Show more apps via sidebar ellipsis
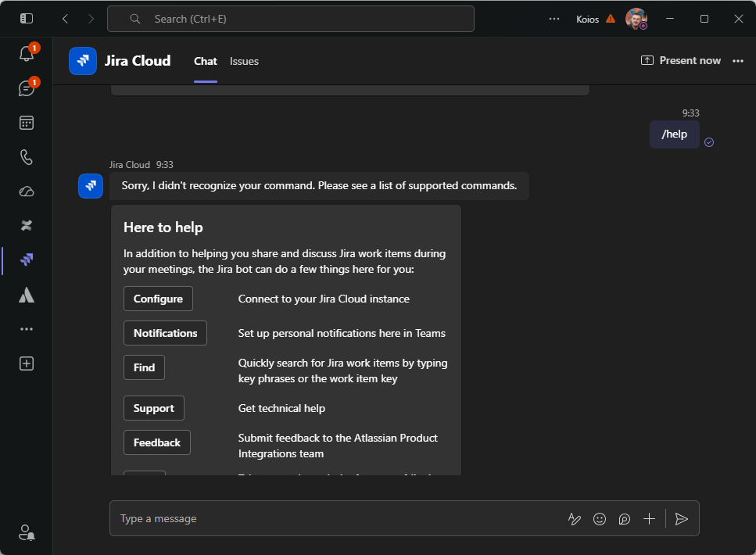 click(x=27, y=329)
